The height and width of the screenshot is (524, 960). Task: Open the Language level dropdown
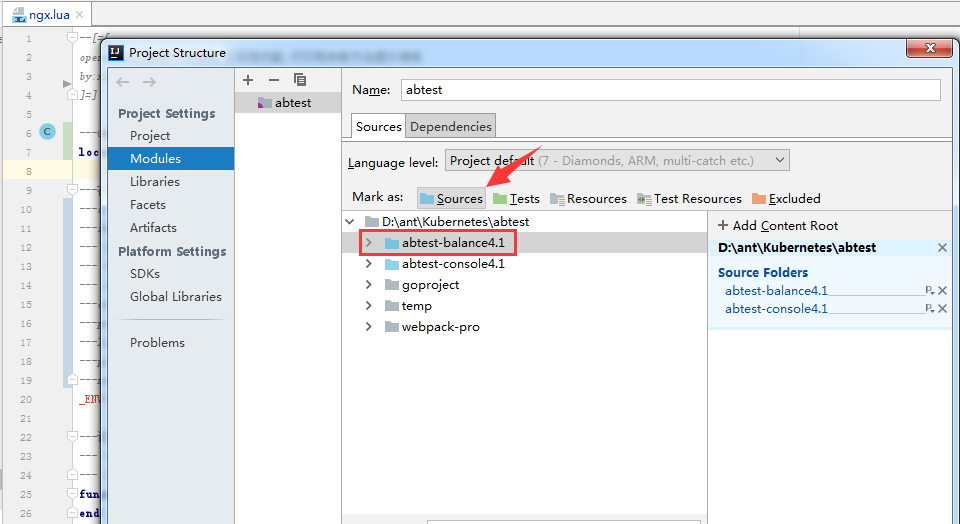[617, 161]
